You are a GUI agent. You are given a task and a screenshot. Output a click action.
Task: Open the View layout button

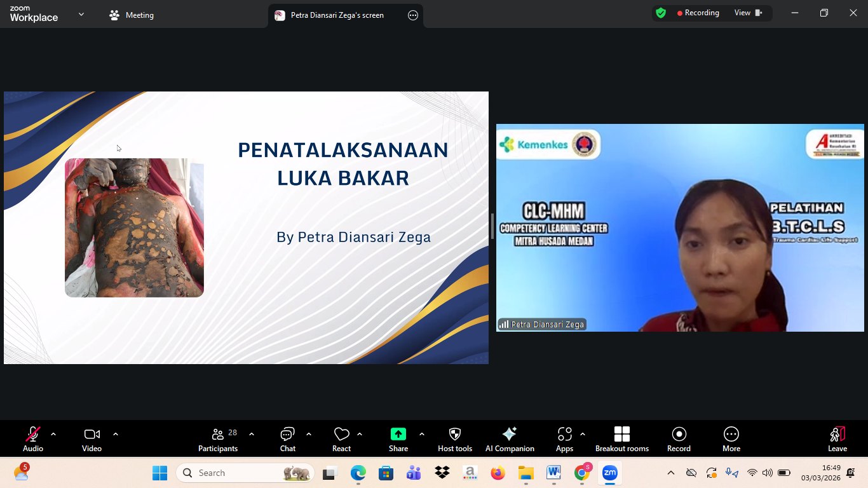(748, 13)
